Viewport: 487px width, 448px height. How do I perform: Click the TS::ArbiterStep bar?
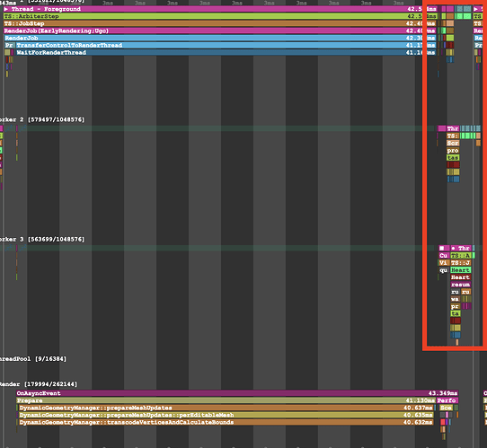pyautogui.click(x=220, y=16)
